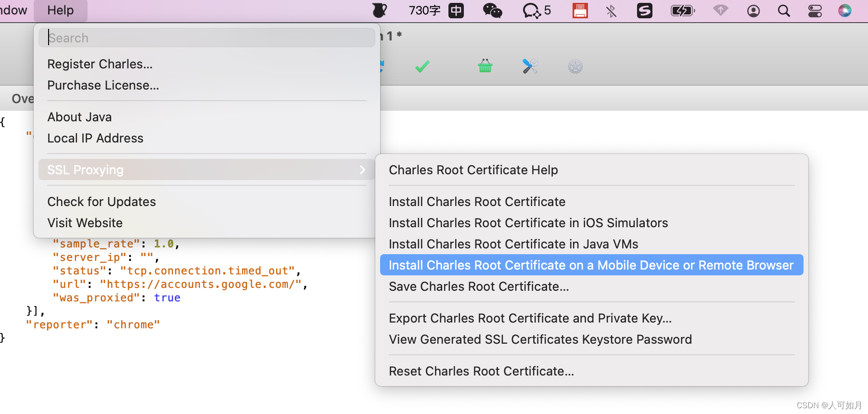The image size is (868, 414).
Task: Open the user account menu bar icon
Action: [x=753, y=11]
